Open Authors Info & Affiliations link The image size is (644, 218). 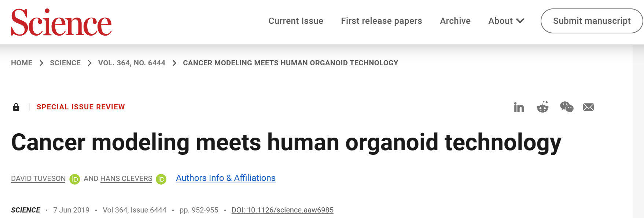(x=226, y=178)
